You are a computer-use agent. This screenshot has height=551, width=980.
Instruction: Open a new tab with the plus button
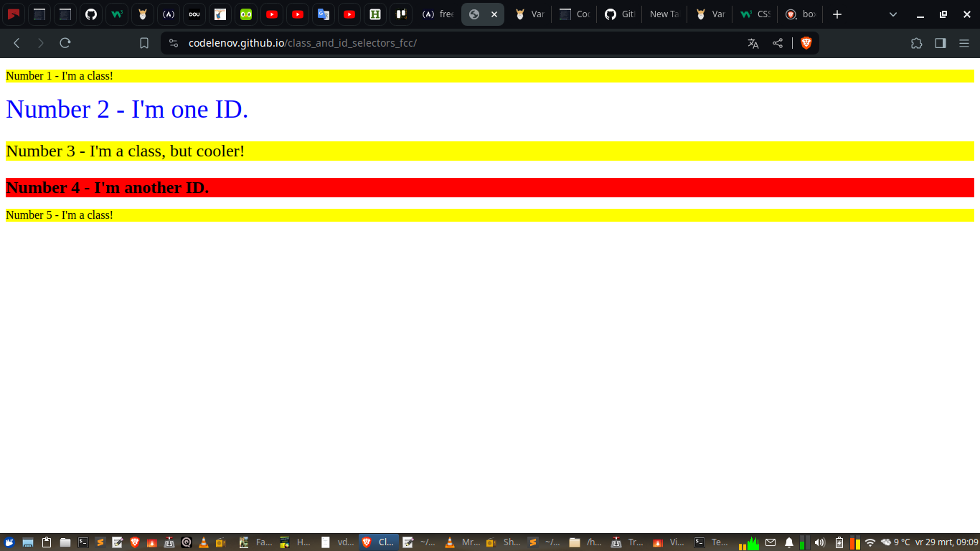pyautogui.click(x=837, y=14)
